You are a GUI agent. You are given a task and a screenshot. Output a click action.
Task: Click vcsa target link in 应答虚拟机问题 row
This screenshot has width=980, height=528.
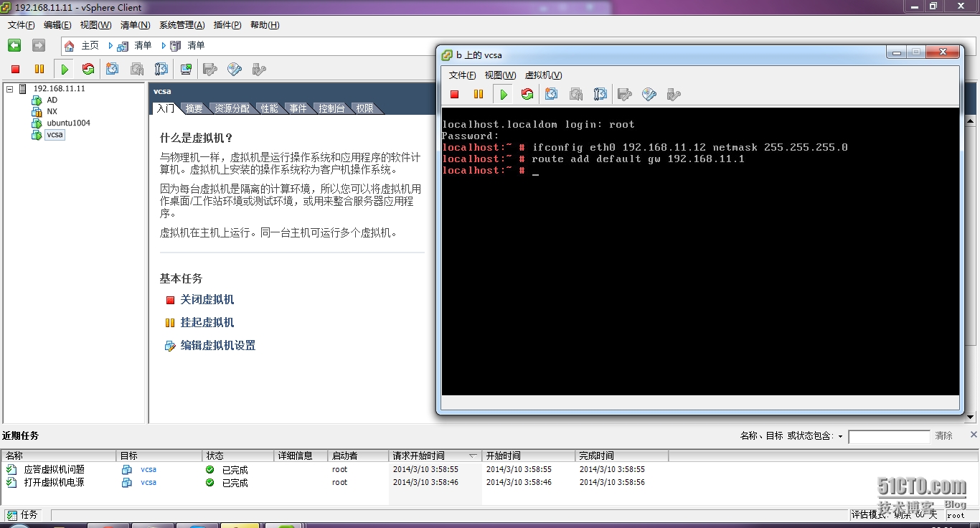coord(149,470)
